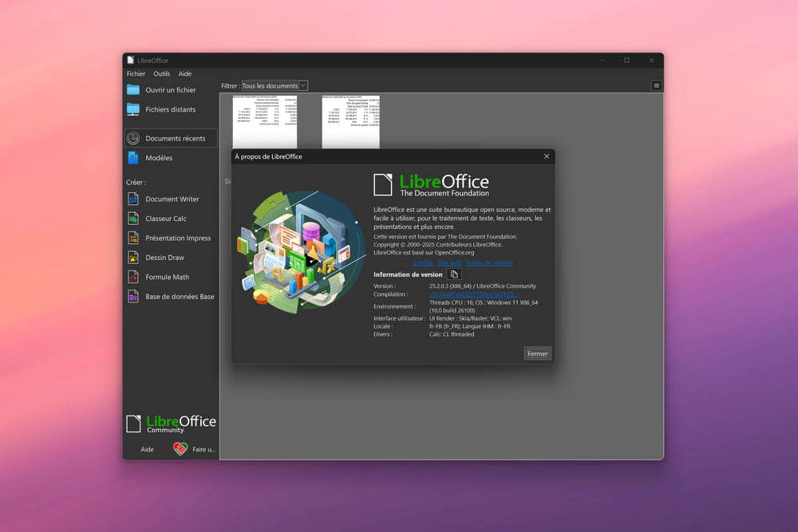This screenshot has width=798, height=532.
Task: Click the heart donation icon Faire un don
Action: (x=180, y=448)
